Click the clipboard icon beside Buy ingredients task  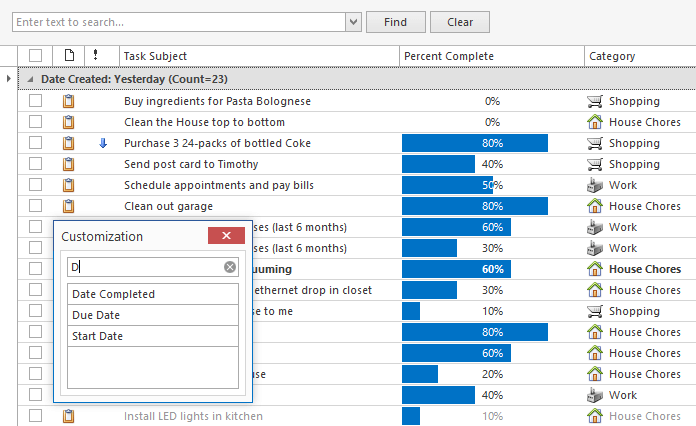[x=69, y=101]
